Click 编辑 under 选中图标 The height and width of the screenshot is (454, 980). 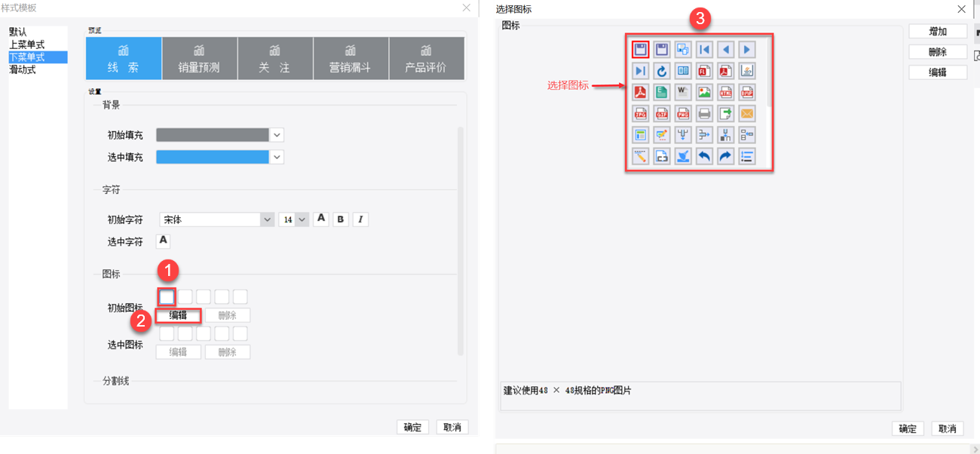[179, 352]
